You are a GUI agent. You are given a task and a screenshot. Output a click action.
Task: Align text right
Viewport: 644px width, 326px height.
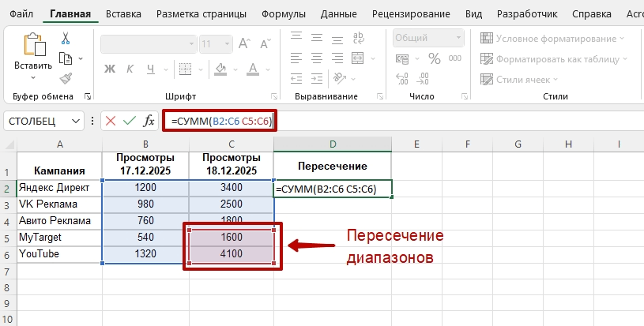(337, 58)
